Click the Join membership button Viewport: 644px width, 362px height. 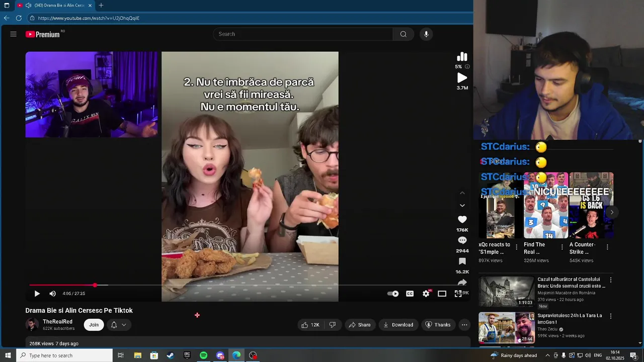click(94, 325)
